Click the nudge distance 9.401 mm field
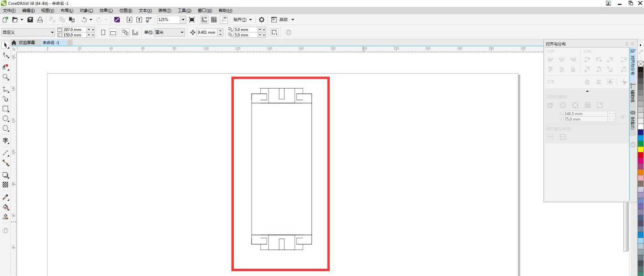The height and width of the screenshot is (276, 644). click(x=206, y=33)
